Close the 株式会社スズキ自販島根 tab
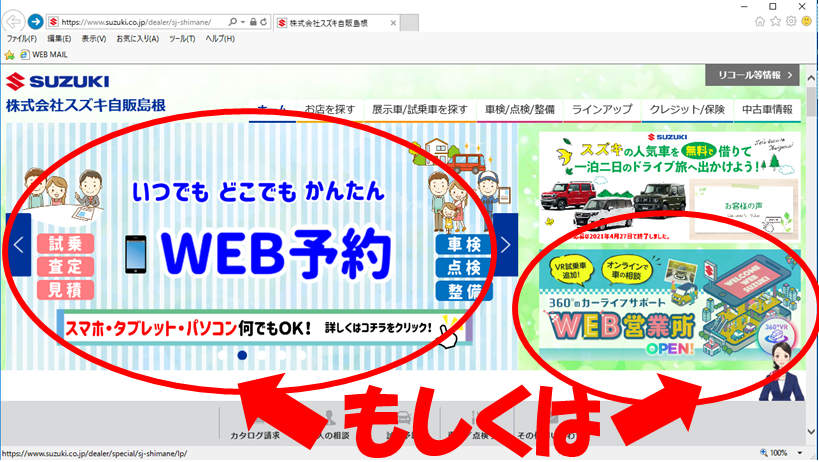The image size is (819, 462). (393, 23)
